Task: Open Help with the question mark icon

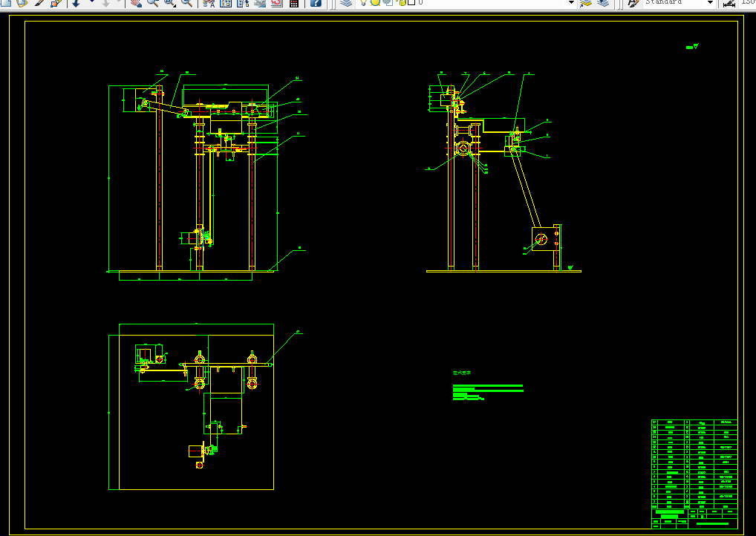Action: pos(316,3)
